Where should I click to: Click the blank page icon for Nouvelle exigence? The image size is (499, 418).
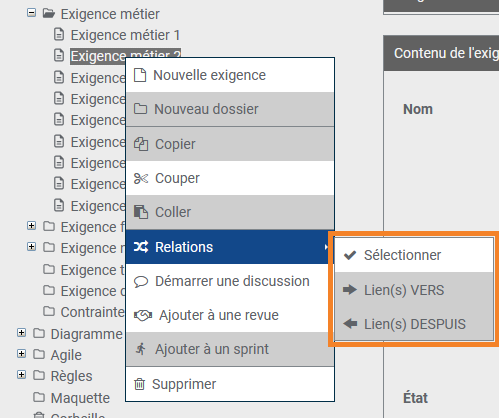tap(140, 75)
